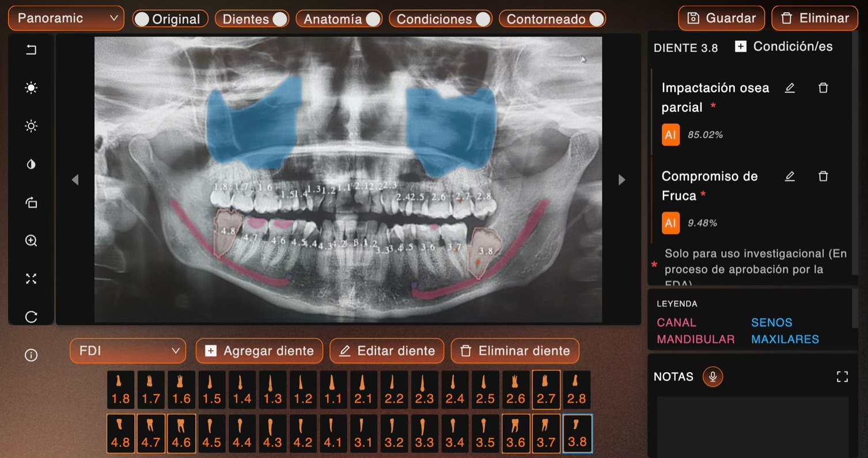The height and width of the screenshot is (458, 868).
Task: Start voice dictation with the microphone icon
Action: [712, 377]
